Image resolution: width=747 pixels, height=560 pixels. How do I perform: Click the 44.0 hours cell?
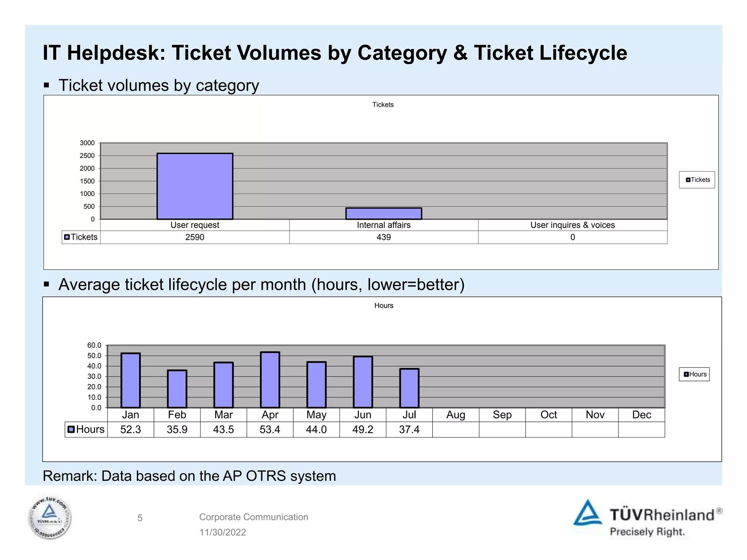coord(316,429)
